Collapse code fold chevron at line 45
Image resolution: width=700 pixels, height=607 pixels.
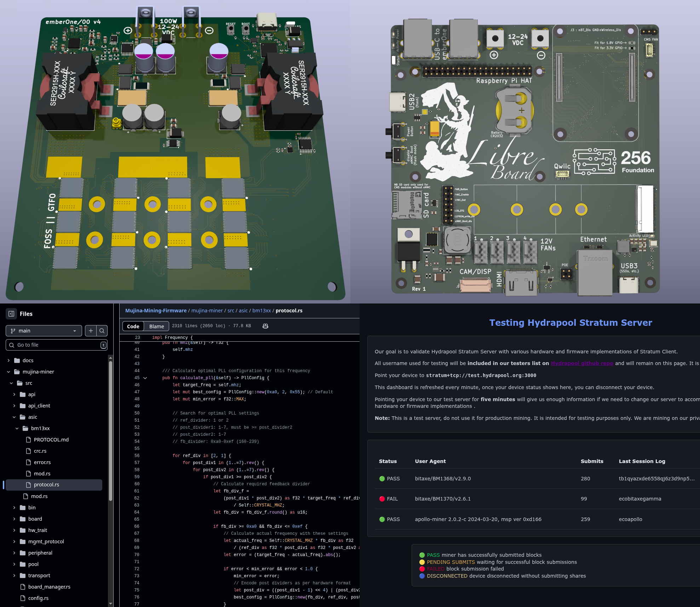click(x=145, y=378)
